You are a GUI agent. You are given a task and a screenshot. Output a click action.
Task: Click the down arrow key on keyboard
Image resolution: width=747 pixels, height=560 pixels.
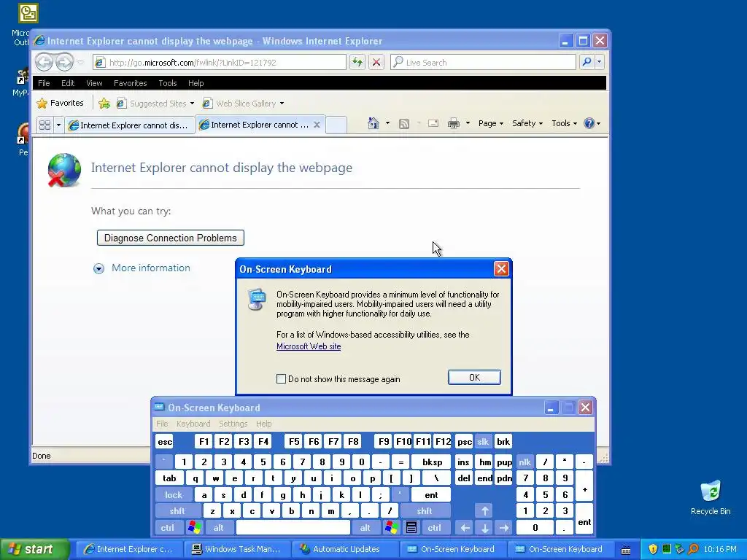[x=484, y=528]
